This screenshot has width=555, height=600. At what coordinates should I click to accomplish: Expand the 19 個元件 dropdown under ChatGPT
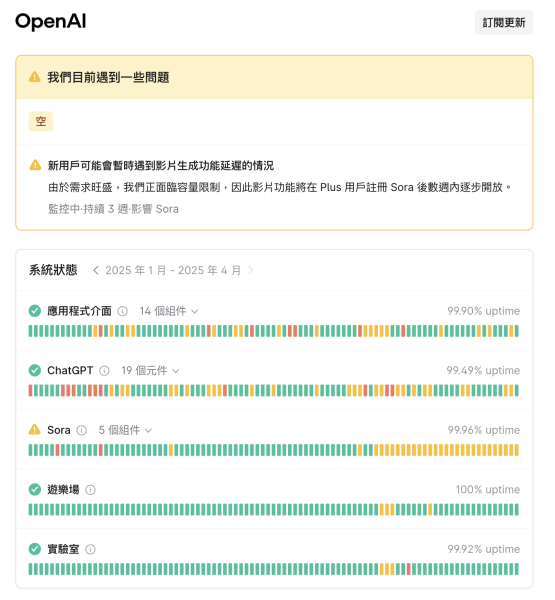pos(150,371)
